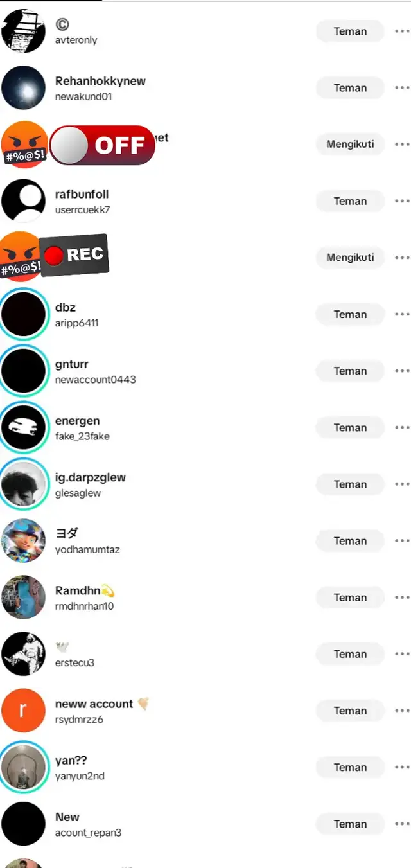The width and height of the screenshot is (411, 868).
Task: Open three-dot menu for newakund01
Action: point(403,88)
